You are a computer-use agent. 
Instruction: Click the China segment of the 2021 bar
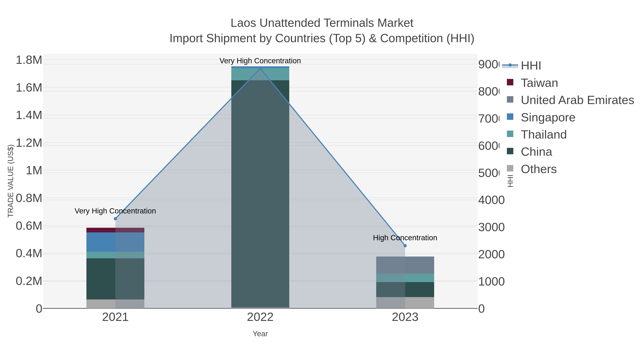click(115, 279)
